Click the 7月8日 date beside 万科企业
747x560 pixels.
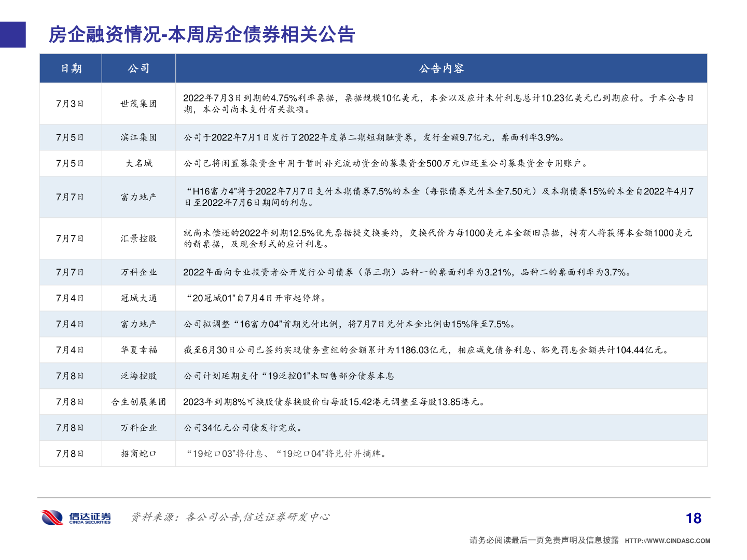pyautogui.click(x=70, y=428)
